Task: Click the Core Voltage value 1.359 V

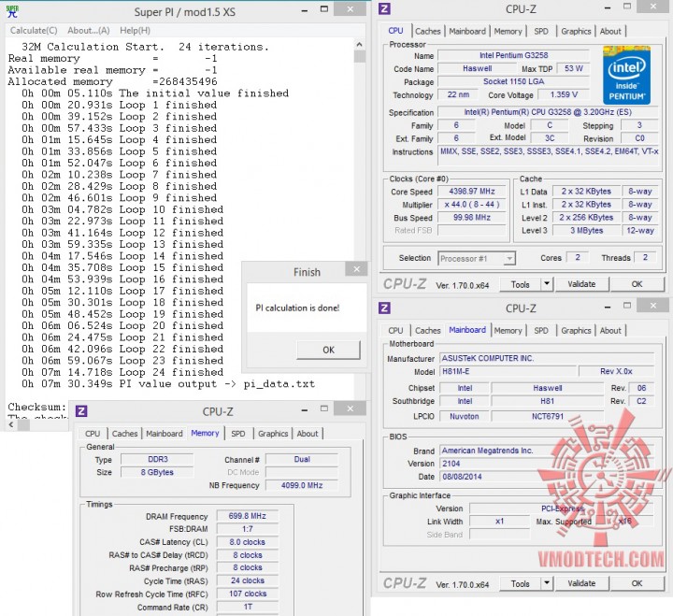Action: coord(564,94)
